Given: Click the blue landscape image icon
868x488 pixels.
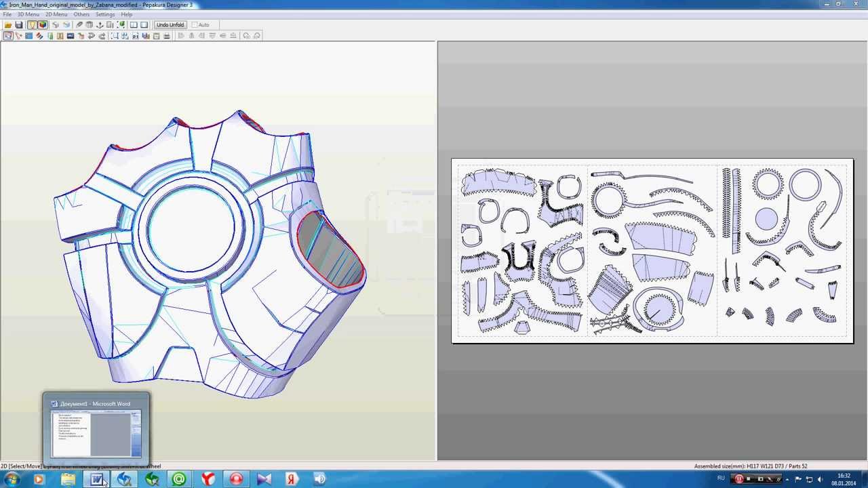Looking at the screenshot, I should pos(71,36).
